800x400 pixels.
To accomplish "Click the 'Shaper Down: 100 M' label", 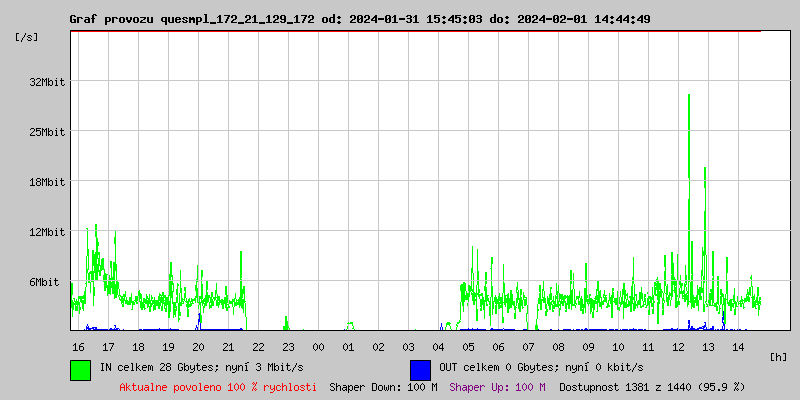I will pyautogui.click(x=383, y=387).
